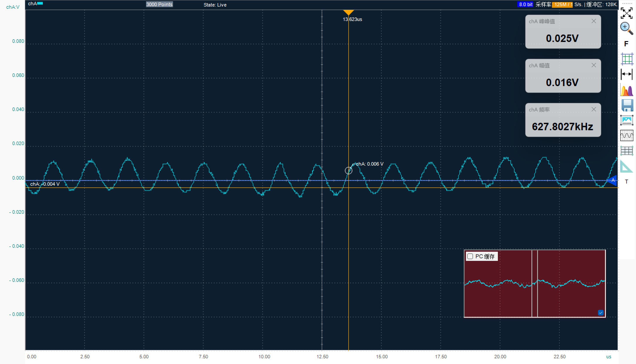This screenshot has width=636, height=364.
Task: Select the triangle ruler measurement tool
Action: click(x=626, y=167)
